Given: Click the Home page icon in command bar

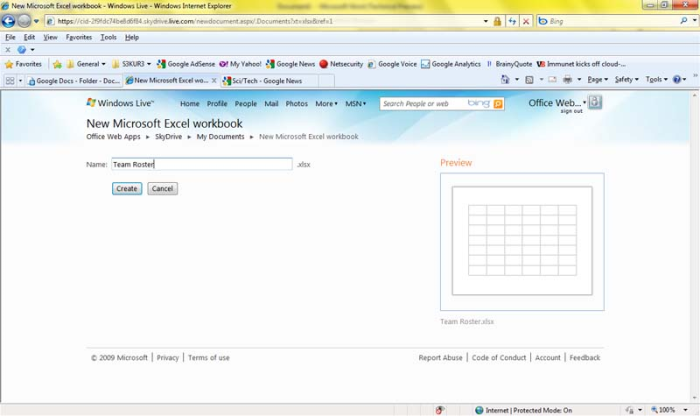Looking at the screenshot, I should click(505, 79).
